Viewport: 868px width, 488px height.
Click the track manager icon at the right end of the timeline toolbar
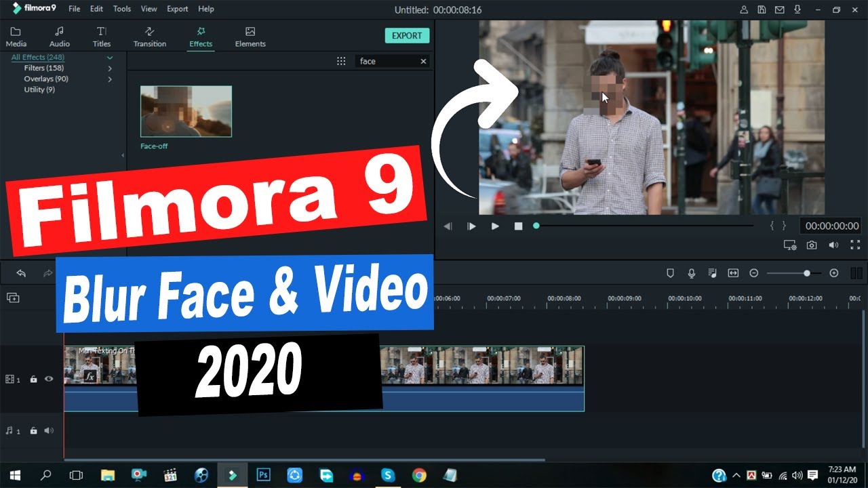pos(856,273)
